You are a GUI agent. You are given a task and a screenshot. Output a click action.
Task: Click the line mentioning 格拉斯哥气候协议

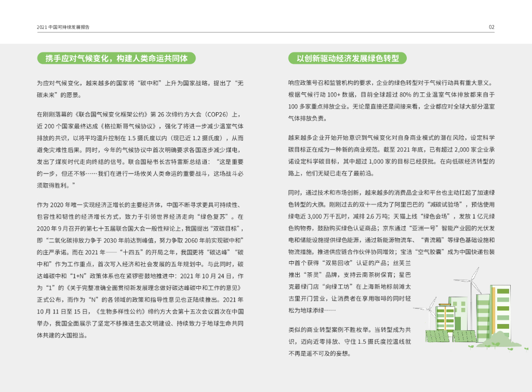(140, 126)
